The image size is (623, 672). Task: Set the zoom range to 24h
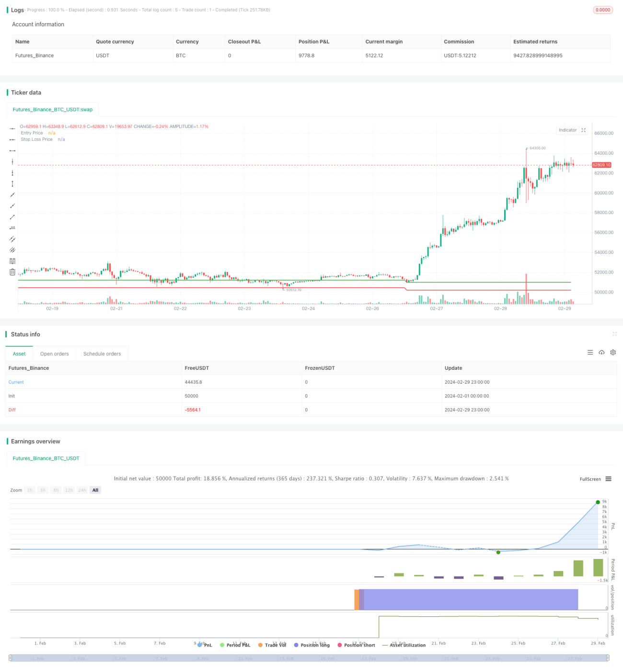click(82, 490)
